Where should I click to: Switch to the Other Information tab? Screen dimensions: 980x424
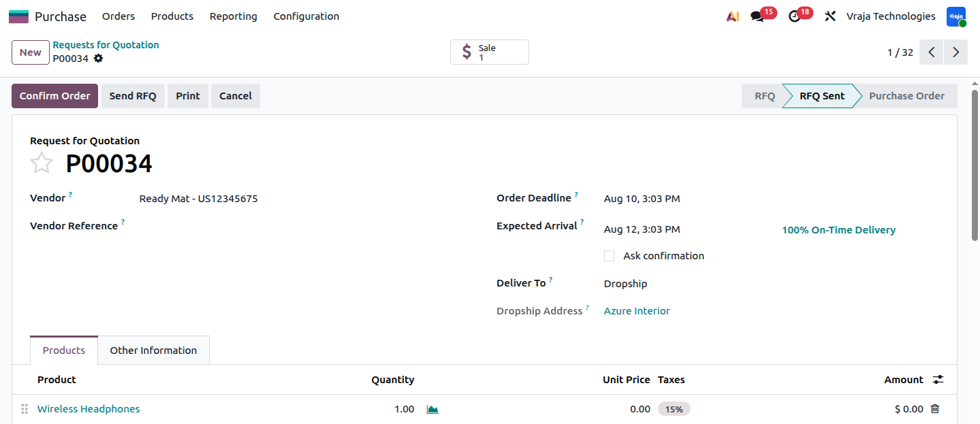[153, 350]
